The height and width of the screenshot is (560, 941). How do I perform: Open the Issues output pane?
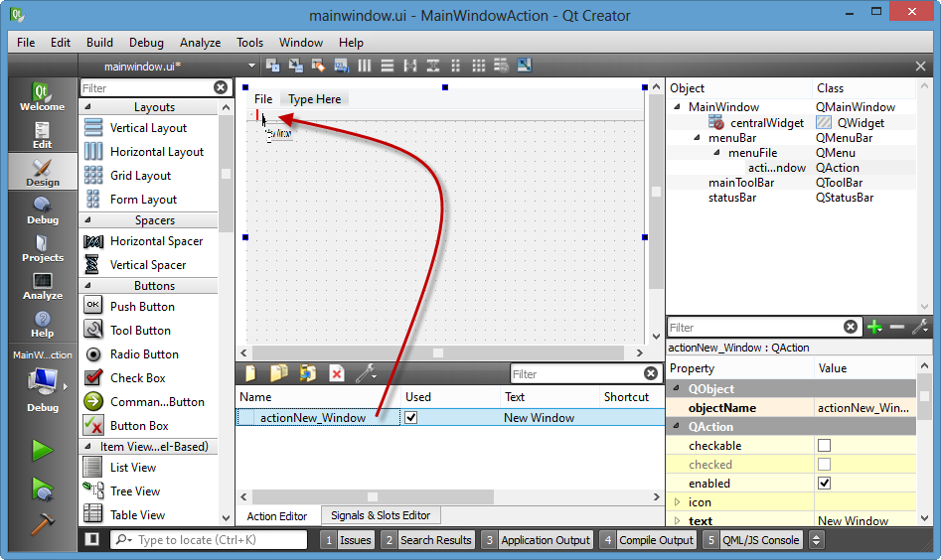click(347, 539)
